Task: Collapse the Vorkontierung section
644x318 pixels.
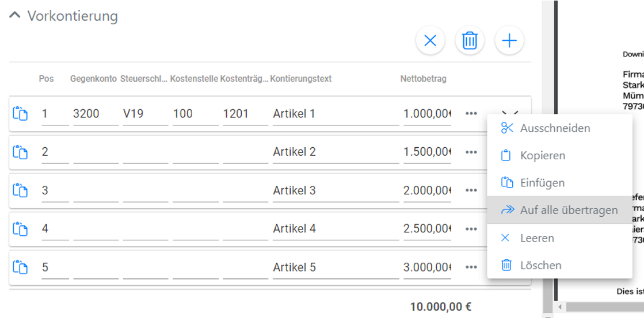Action: tap(15, 16)
